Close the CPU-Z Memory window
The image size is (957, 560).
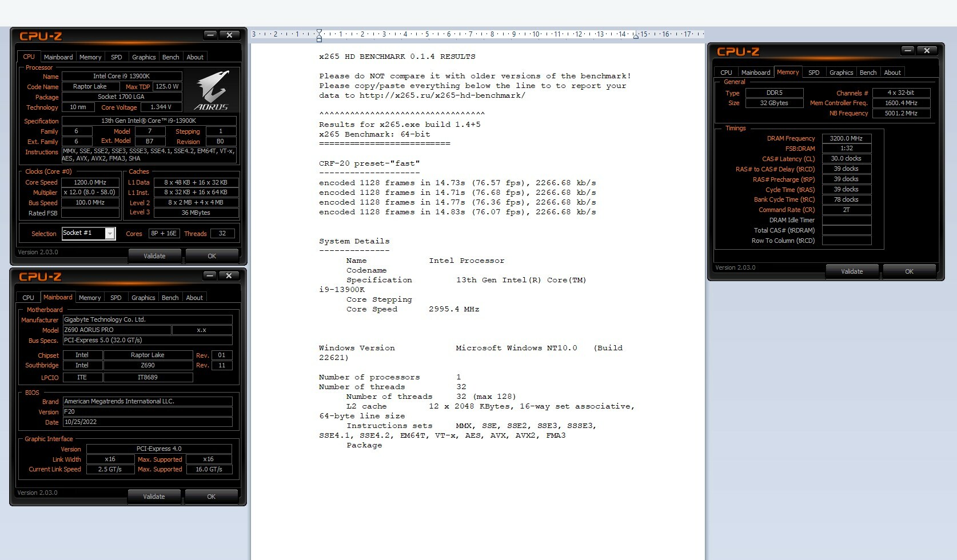(x=927, y=51)
